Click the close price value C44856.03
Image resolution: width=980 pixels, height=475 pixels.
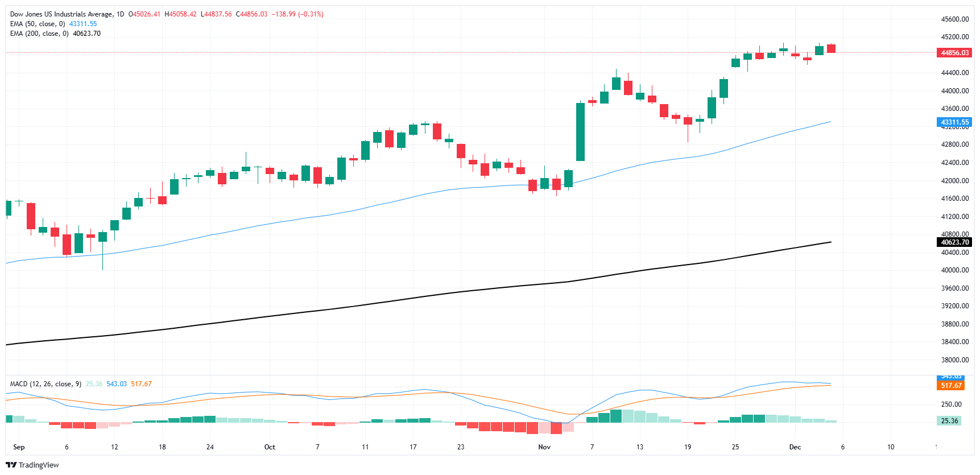pos(251,14)
